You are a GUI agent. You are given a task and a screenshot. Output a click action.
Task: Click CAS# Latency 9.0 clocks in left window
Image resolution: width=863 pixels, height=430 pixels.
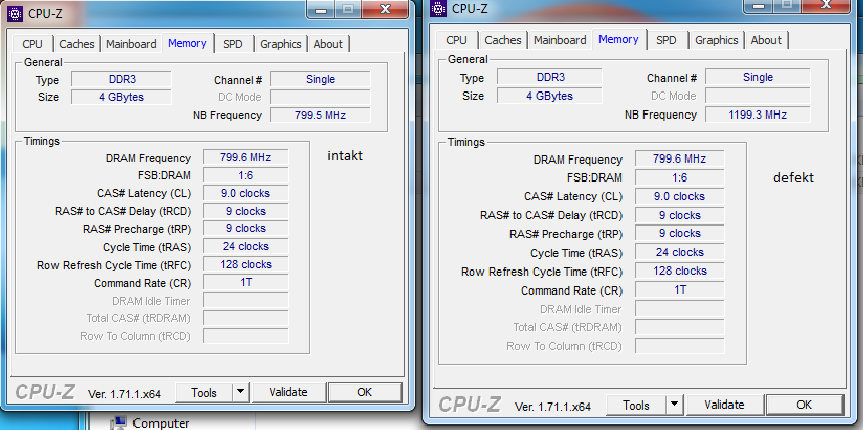245,193
